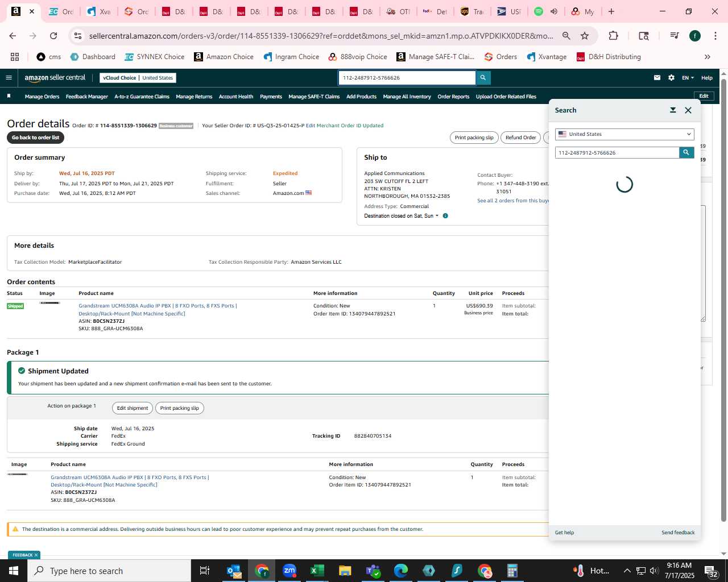Click Get help in Search panel
Image resolution: width=728 pixels, height=582 pixels.
(x=564, y=533)
